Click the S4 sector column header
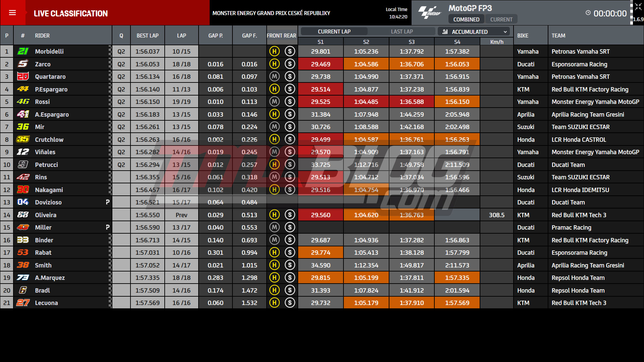 [457, 42]
